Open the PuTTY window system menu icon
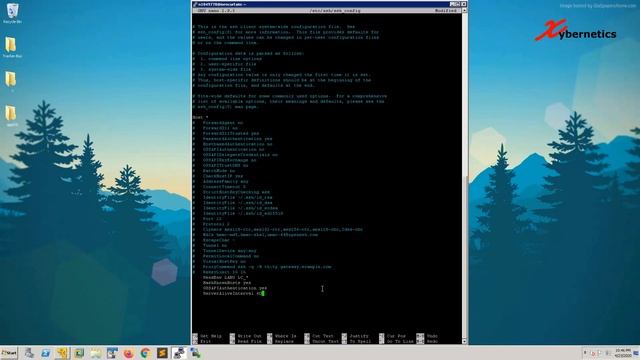The image size is (640, 360). click(195, 4)
